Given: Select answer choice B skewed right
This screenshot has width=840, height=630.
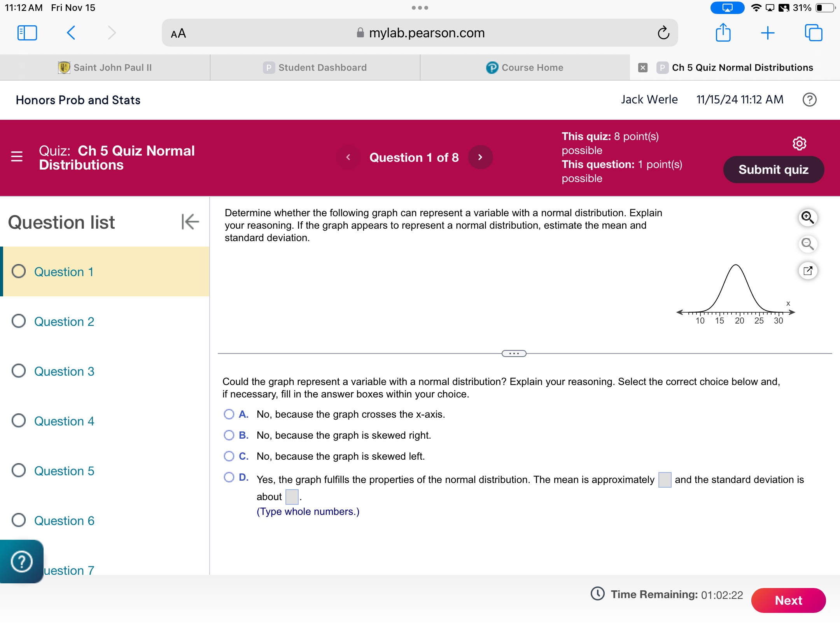Looking at the screenshot, I should [229, 435].
